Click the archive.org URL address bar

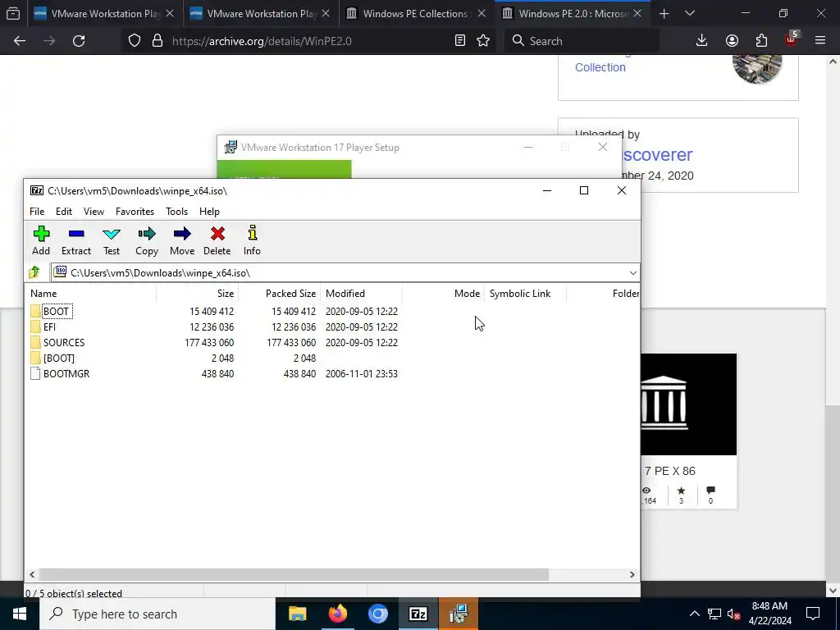click(x=311, y=41)
